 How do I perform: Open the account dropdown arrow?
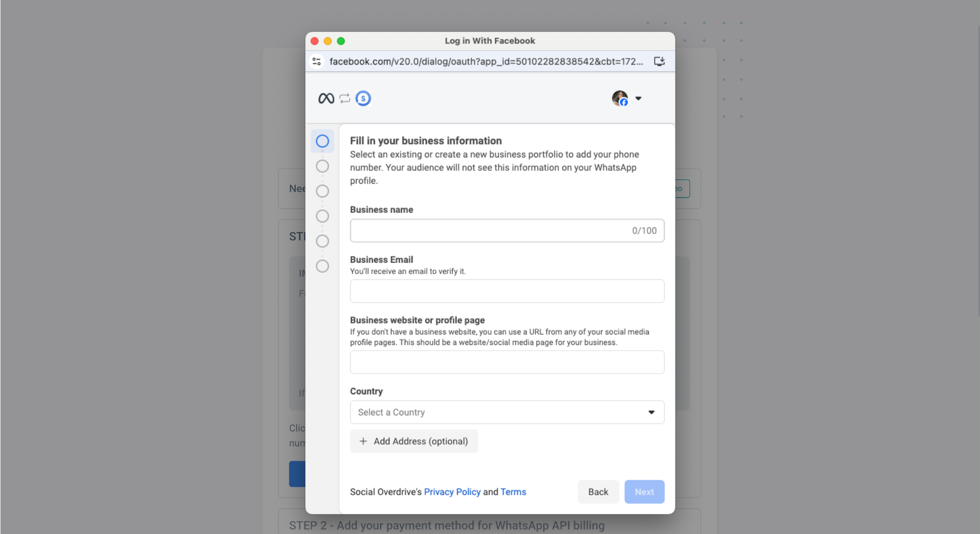coord(638,99)
